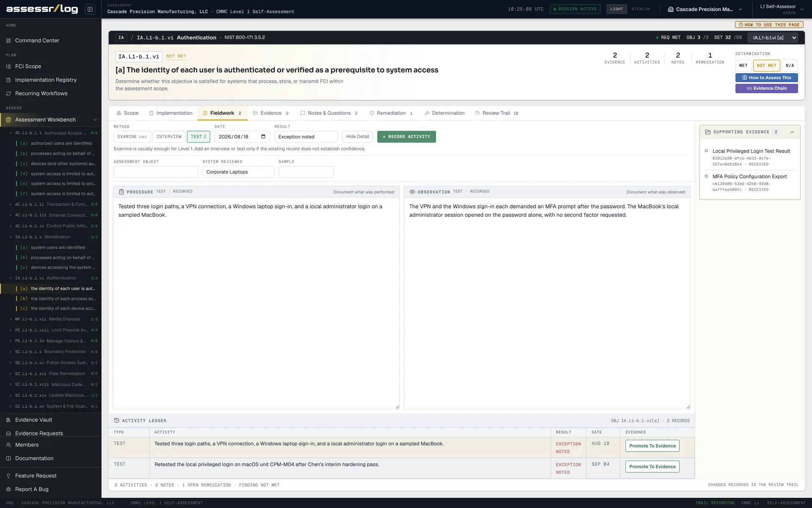
Task: Switch to the Scope tab
Action: point(127,113)
